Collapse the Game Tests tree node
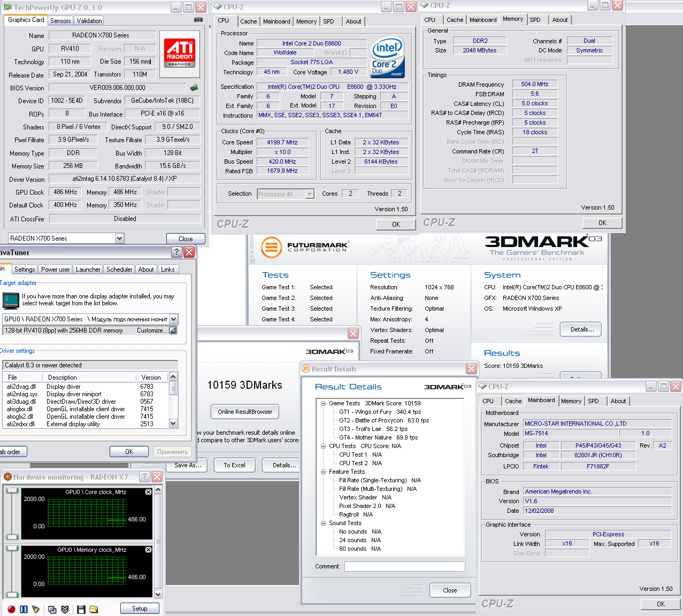The image size is (683, 616). [324, 403]
